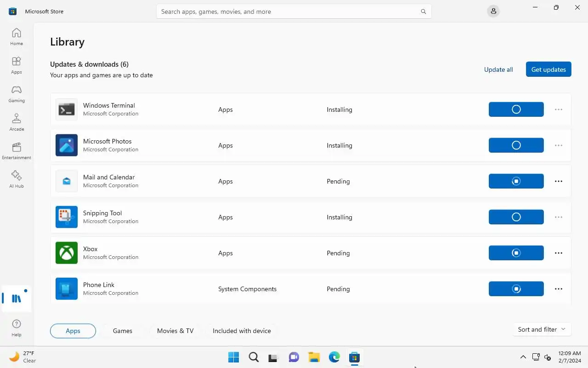Open Help in the sidebar
588x368 pixels.
17,328
